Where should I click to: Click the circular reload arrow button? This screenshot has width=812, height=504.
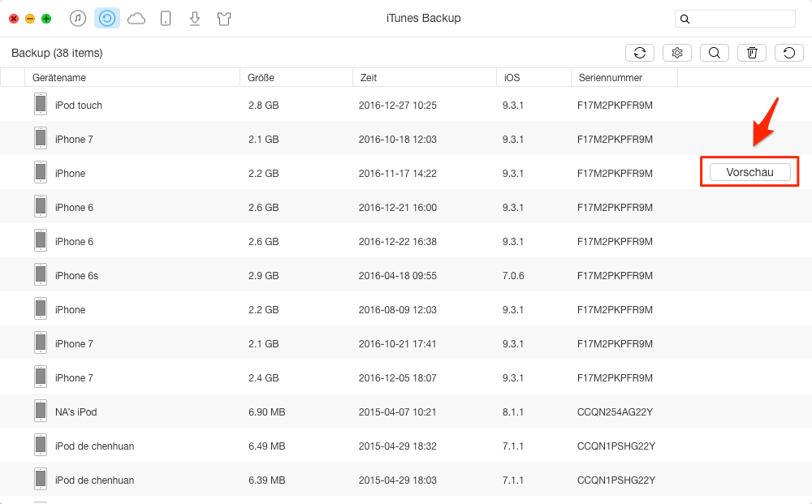pyautogui.click(x=788, y=53)
